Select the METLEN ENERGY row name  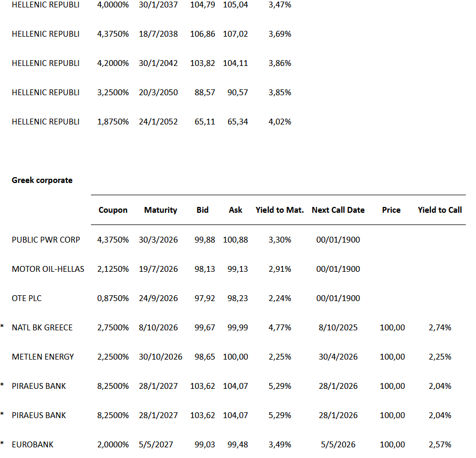point(43,357)
